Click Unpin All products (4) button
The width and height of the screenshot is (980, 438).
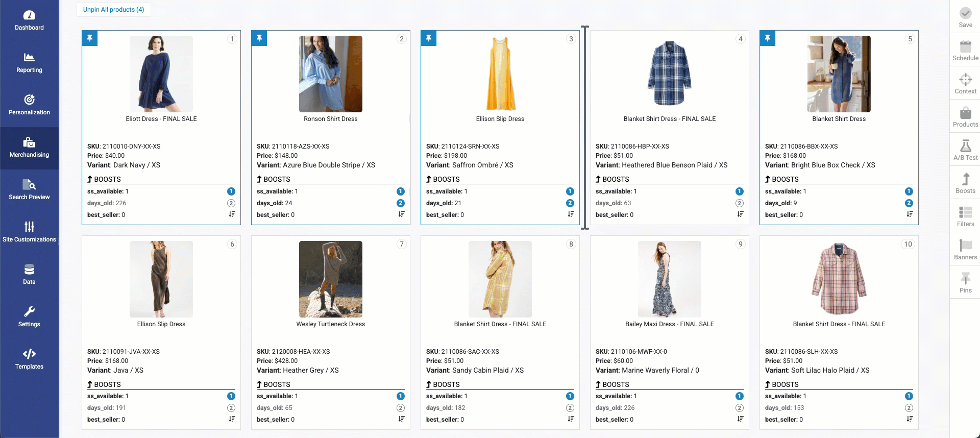[114, 10]
